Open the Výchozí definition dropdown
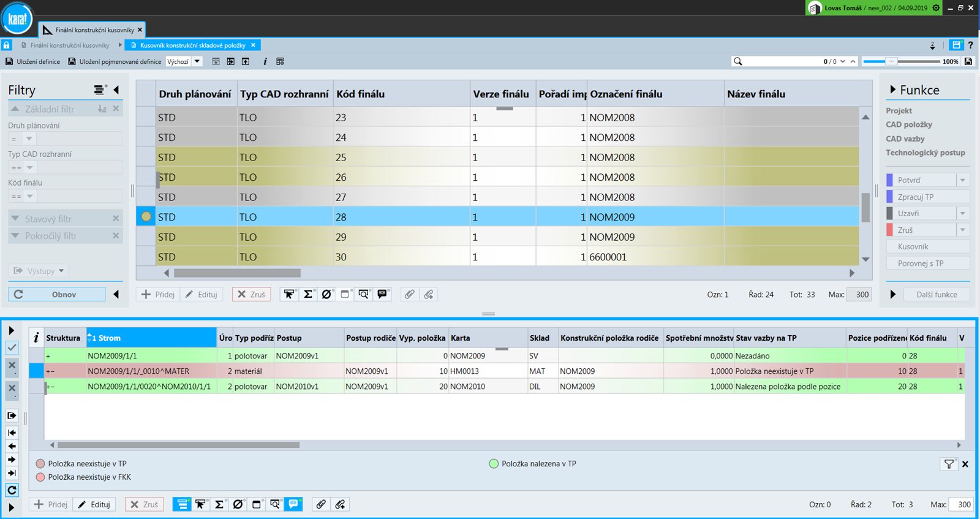Image resolution: width=980 pixels, height=519 pixels. (x=197, y=61)
